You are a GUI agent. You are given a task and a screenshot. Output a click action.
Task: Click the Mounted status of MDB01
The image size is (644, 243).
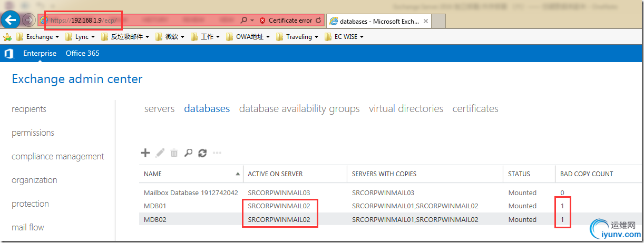click(x=522, y=206)
